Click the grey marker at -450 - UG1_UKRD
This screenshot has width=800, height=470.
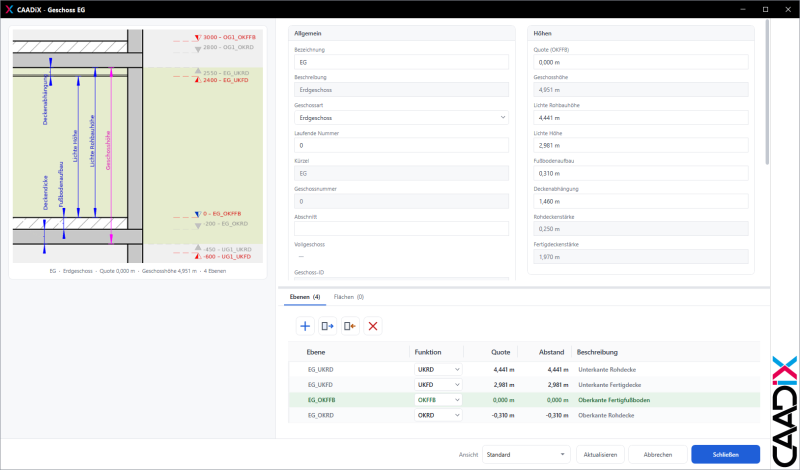pyautogui.click(x=198, y=247)
